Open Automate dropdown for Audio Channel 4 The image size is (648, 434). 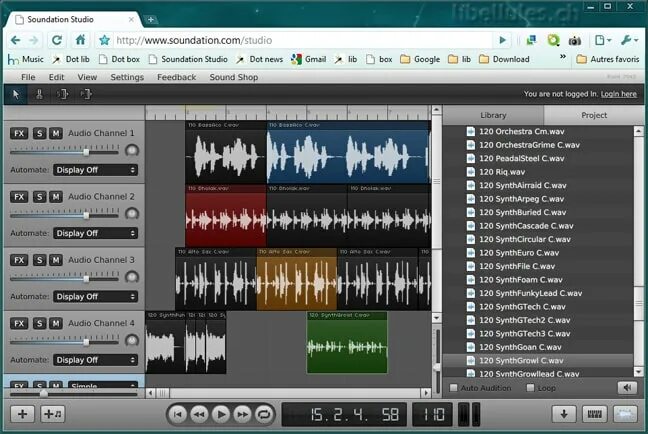95,360
